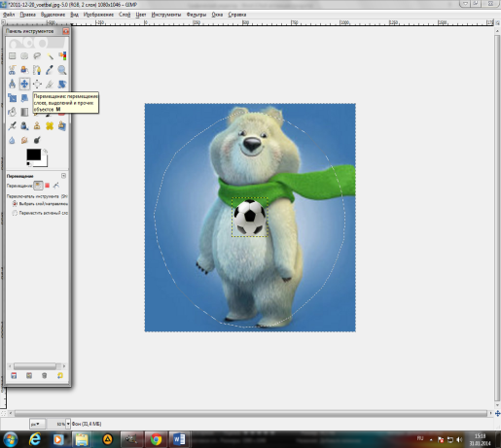Click reset tool options button at panel bottom
Image resolution: width=501 pixels, height=448 pixels.
click(x=60, y=375)
